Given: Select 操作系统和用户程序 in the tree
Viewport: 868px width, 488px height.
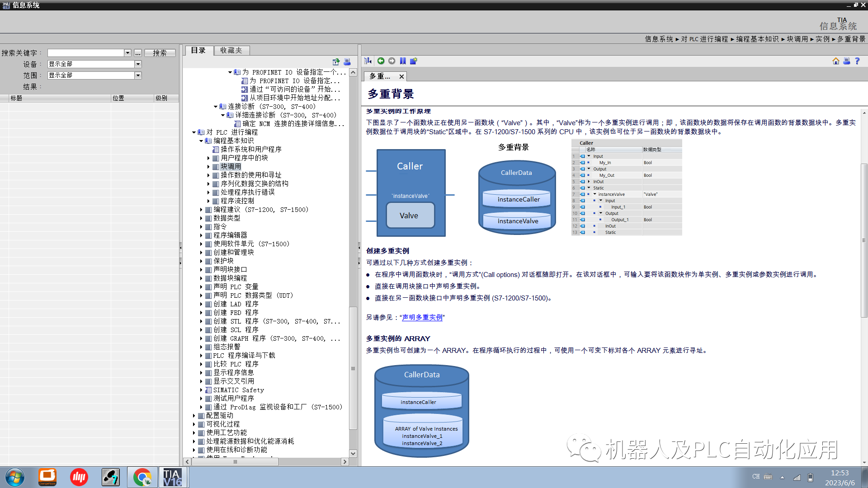Looking at the screenshot, I should 251,150.
